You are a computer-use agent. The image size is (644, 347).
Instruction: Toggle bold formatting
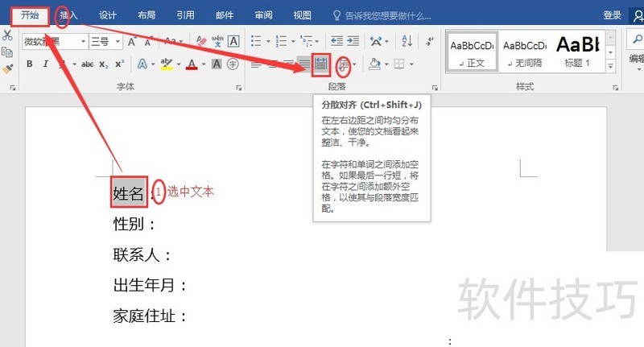point(30,64)
